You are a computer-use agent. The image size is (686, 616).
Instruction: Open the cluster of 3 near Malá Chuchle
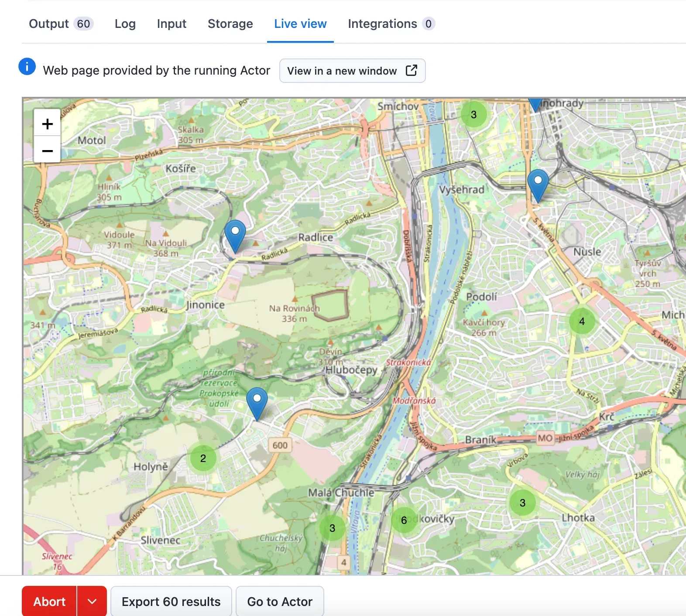pyautogui.click(x=332, y=528)
